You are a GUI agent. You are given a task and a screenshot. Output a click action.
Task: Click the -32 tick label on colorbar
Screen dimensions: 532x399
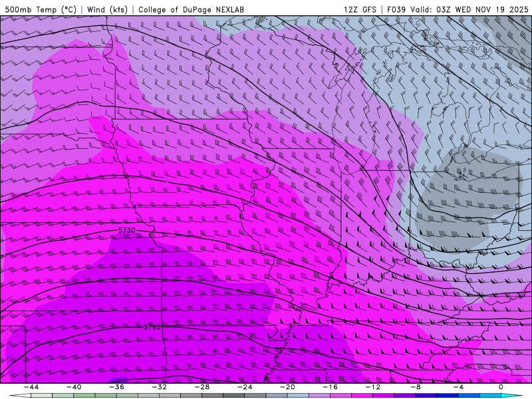point(159,387)
